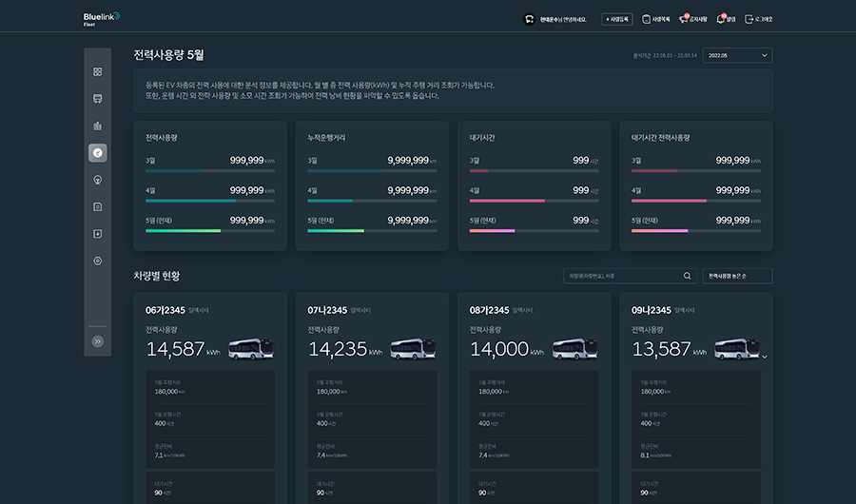
Task: Click the download icon in sidebar
Action: [x=97, y=233]
